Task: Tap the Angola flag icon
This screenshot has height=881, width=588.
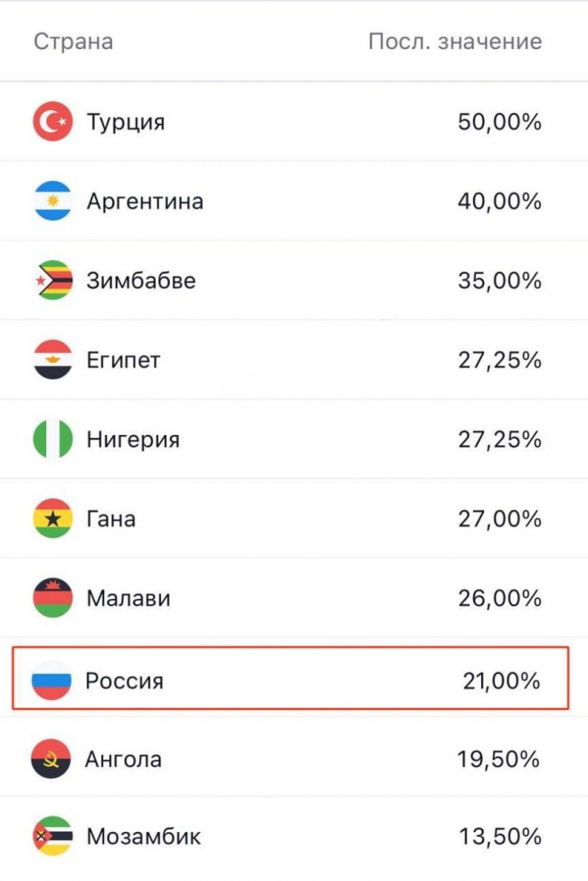Action: click(52, 759)
